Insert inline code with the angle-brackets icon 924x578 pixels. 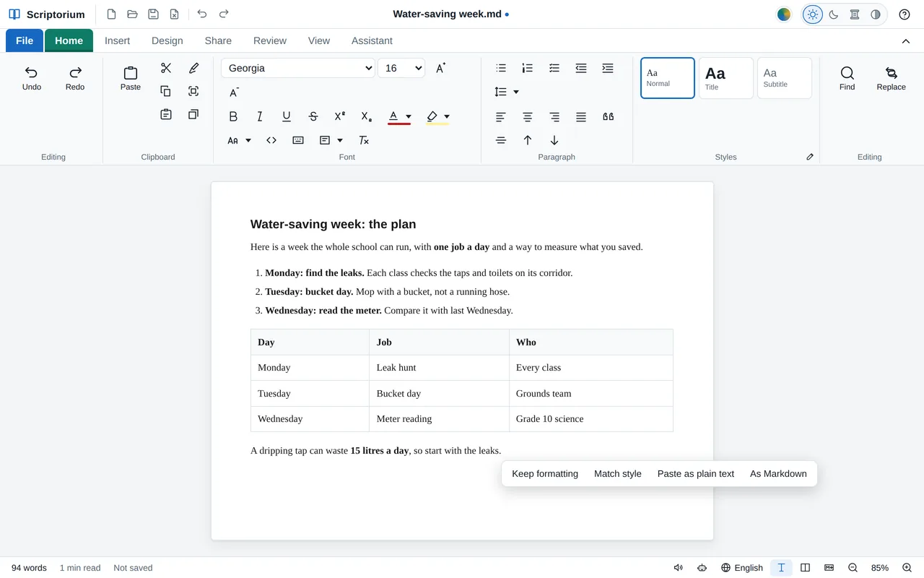pyautogui.click(x=271, y=140)
